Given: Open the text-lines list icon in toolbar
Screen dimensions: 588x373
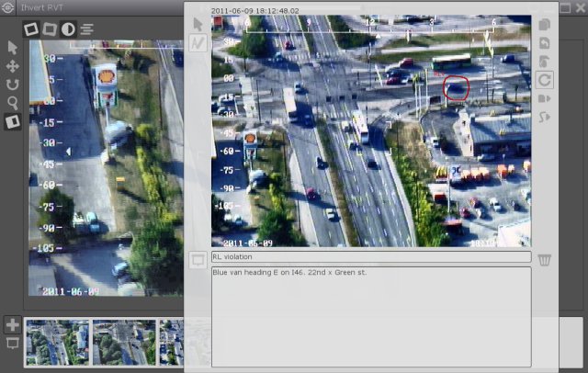Looking at the screenshot, I should pos(86,28).
